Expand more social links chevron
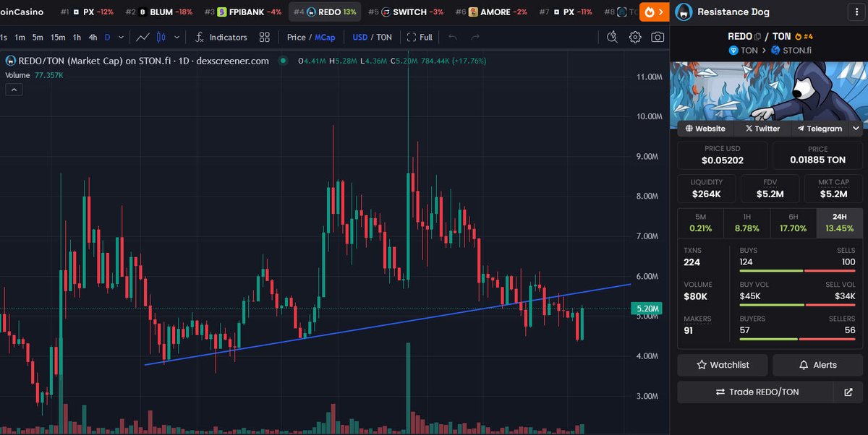Image resolution: width=868 pixels, height=435 pixels. (x=856, y=129)
